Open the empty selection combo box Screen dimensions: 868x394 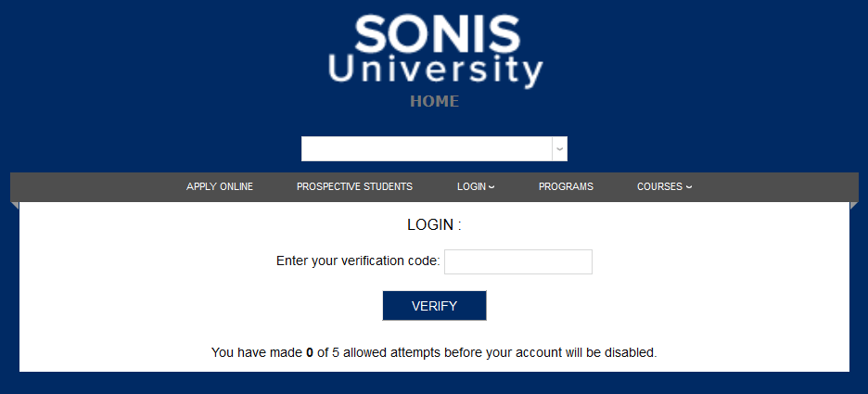pyautogui.click(x=427, y=149)
